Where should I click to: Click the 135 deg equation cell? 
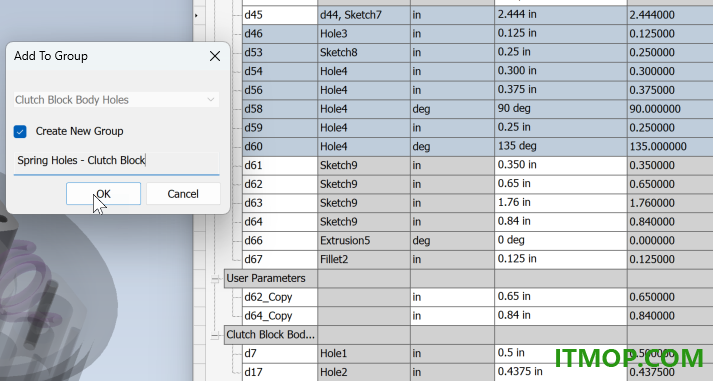tap(561, 146)
